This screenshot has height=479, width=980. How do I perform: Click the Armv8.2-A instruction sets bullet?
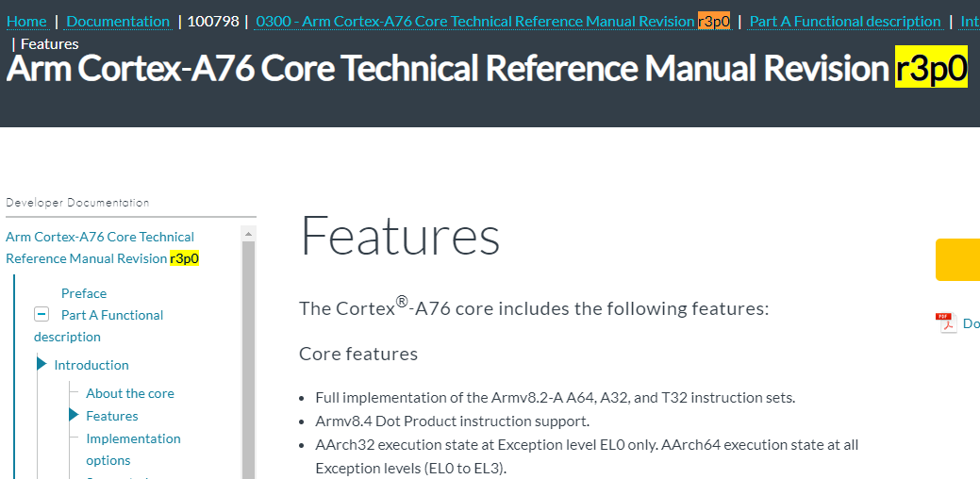[x=555, y=397]
